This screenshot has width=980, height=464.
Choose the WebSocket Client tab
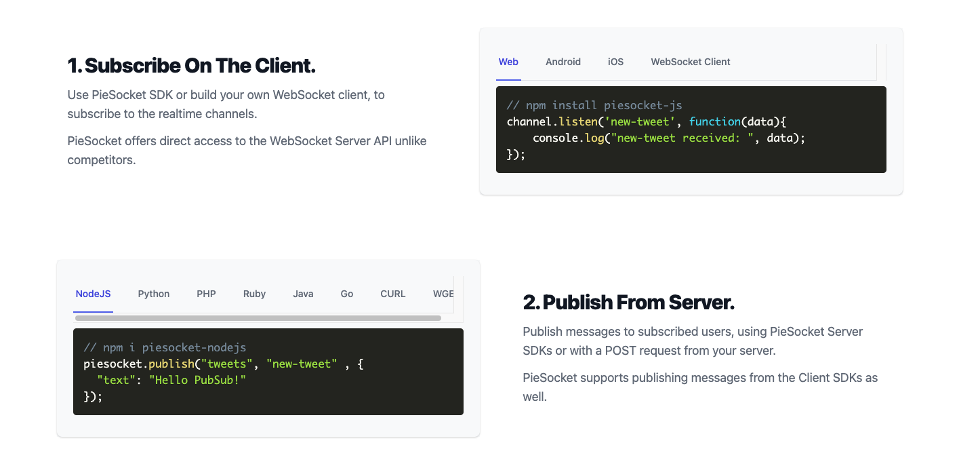(x=691, y=62)
